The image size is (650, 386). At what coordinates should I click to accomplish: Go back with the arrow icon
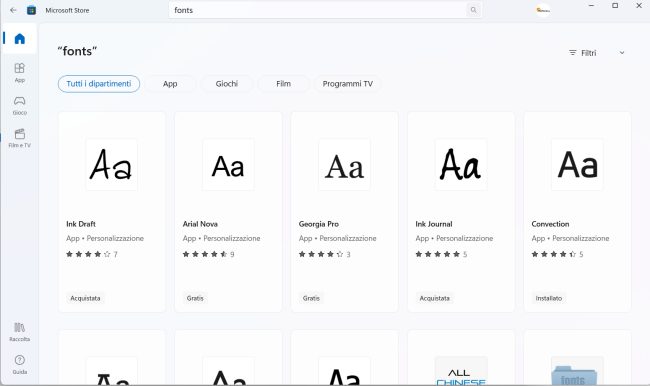point(13,10)
